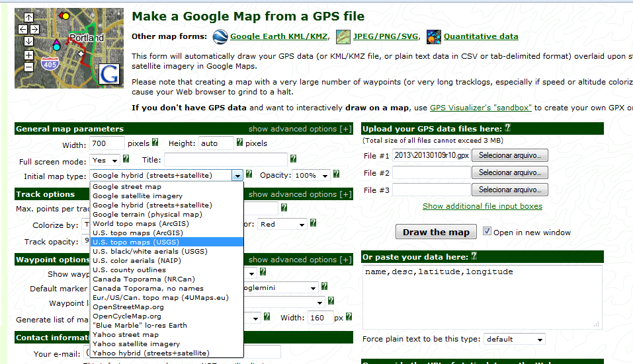Open help icon beside Upload GPS data header
Screen dimensions: 633x364
tap(508, 129)
